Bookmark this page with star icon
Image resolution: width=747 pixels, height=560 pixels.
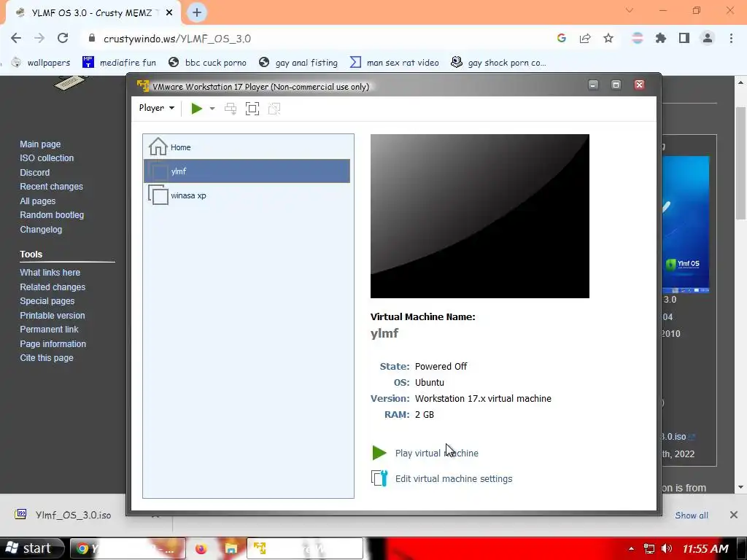(x=608, y=38)
